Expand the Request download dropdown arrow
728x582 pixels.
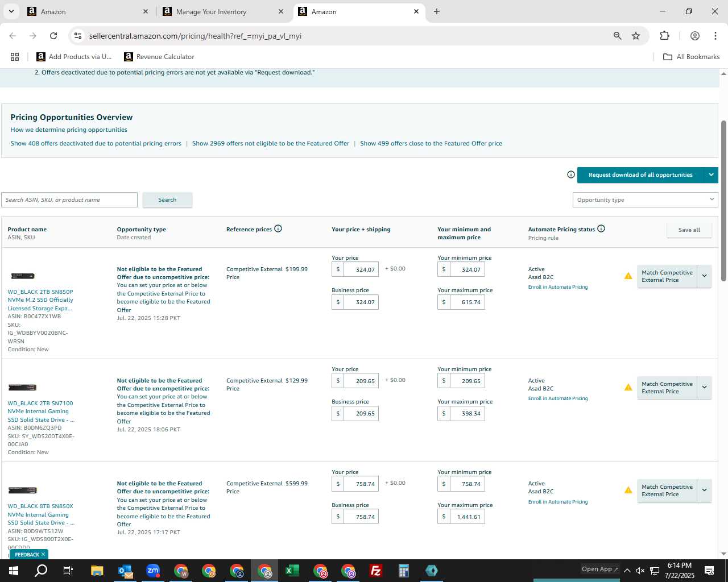click(x=711, y=175)
